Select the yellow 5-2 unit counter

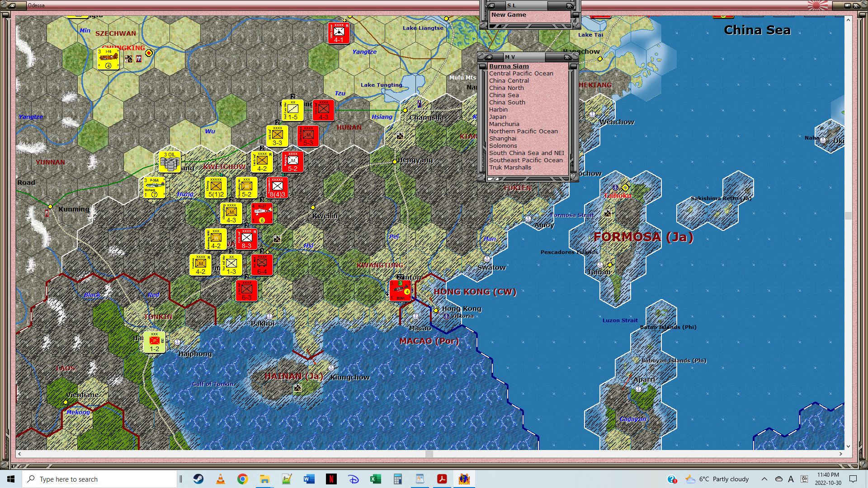(246, 188)
